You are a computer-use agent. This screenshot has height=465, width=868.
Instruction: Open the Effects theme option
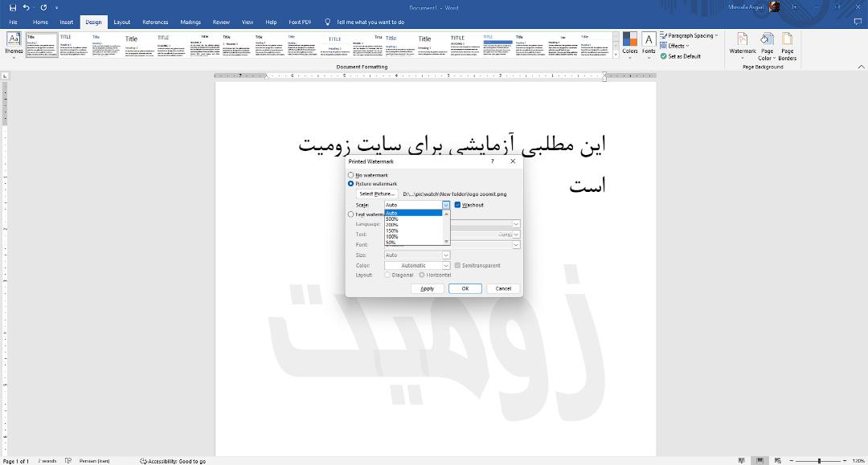pyautogui.click(x=675, y=46)
